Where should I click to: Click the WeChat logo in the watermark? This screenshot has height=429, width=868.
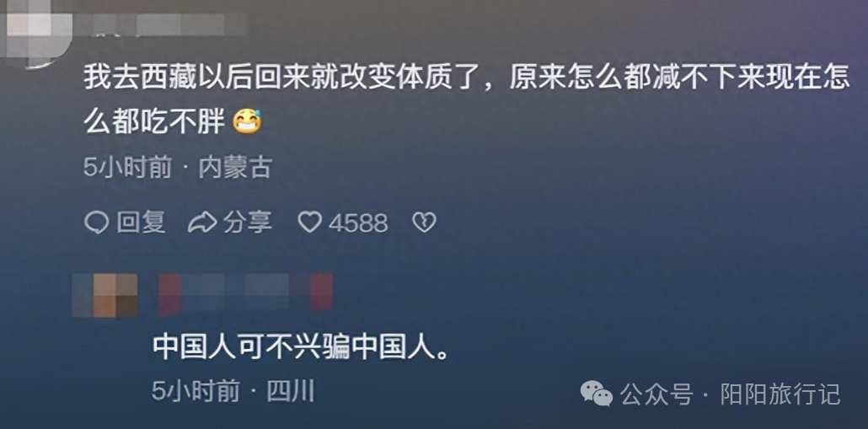596,393
